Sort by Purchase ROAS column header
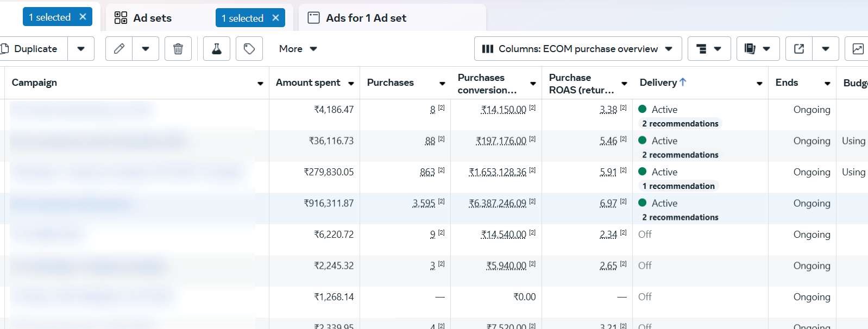This screenshot has height=329, width=868. pos(581,84)
